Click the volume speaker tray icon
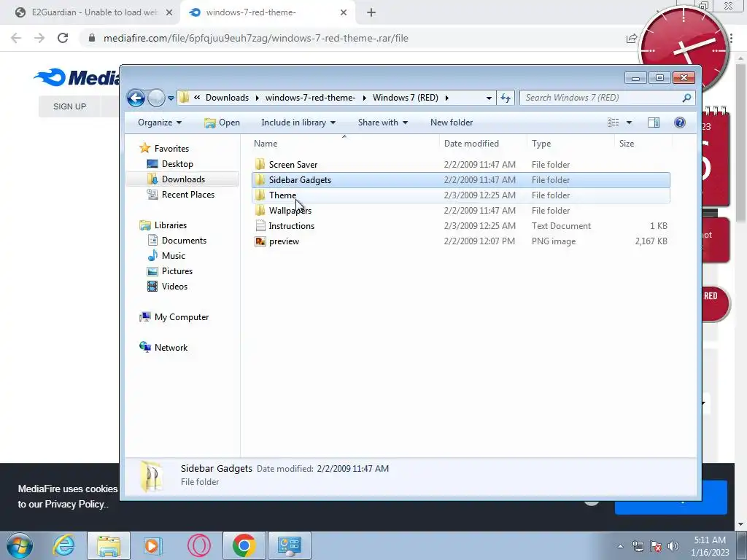Image resolution: width=747 pixels, height=560 pixels. tap(673, 546)
